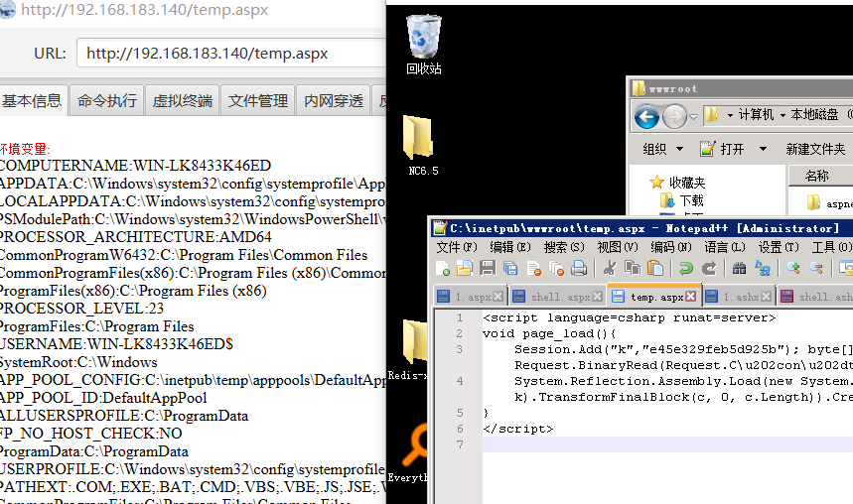This screenshot has width=853, height=504.
Task: Open the 搜索(S) menu in Notepad++
Action: click(x=564, y=247)
